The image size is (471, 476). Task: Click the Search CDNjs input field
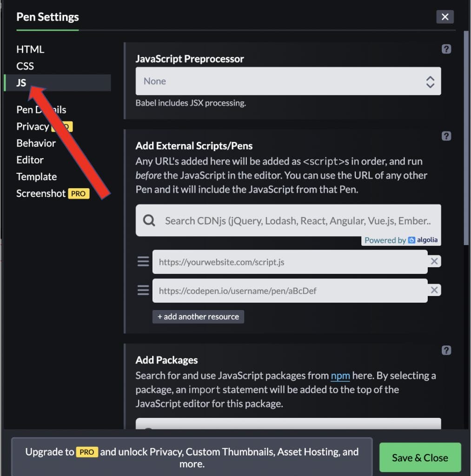[298, 221]
